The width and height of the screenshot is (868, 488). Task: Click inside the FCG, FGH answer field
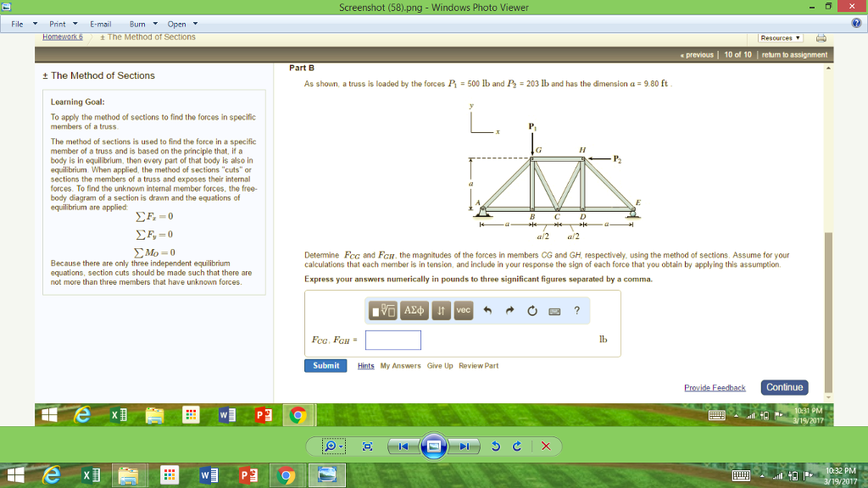click(392, 340)
